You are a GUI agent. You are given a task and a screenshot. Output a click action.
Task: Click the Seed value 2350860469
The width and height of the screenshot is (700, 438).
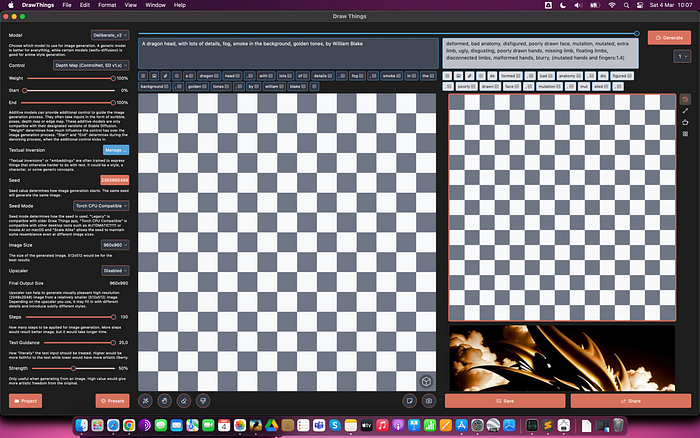click(x=115, y=180)
